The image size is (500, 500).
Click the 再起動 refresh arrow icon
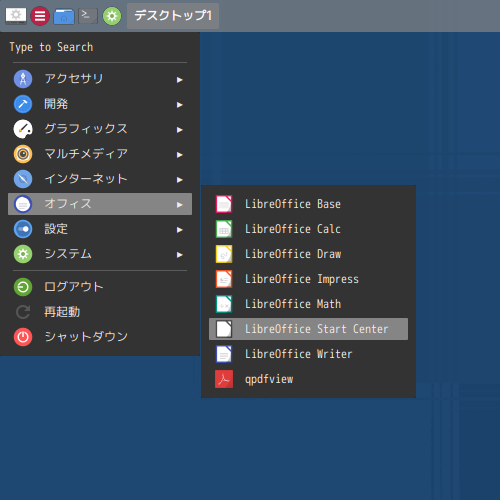(x=23, y=312)
